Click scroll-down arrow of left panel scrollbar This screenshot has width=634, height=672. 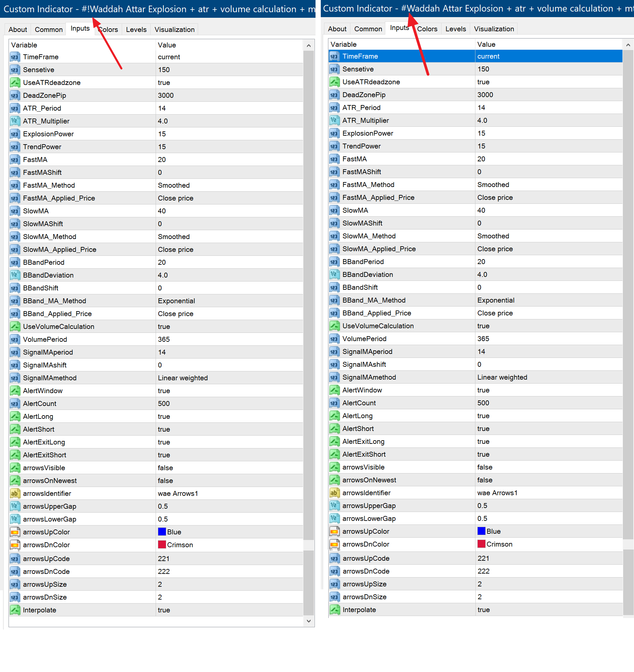coord(308,621)
